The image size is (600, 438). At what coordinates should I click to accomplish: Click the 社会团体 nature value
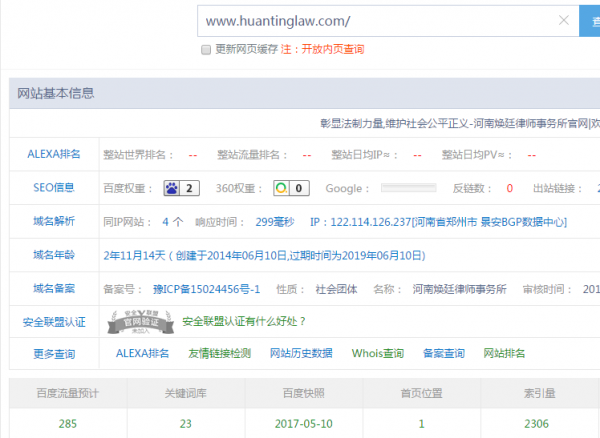click(336, 289)
